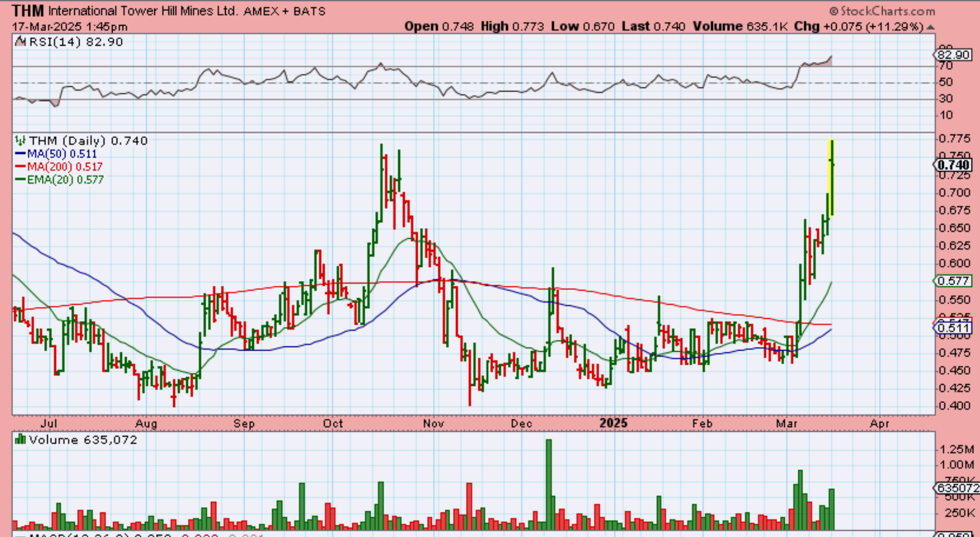The image size is (980, 537).
Task: Click the RSI(14) 82.90 panel label
Action: [x=76, y=42]
